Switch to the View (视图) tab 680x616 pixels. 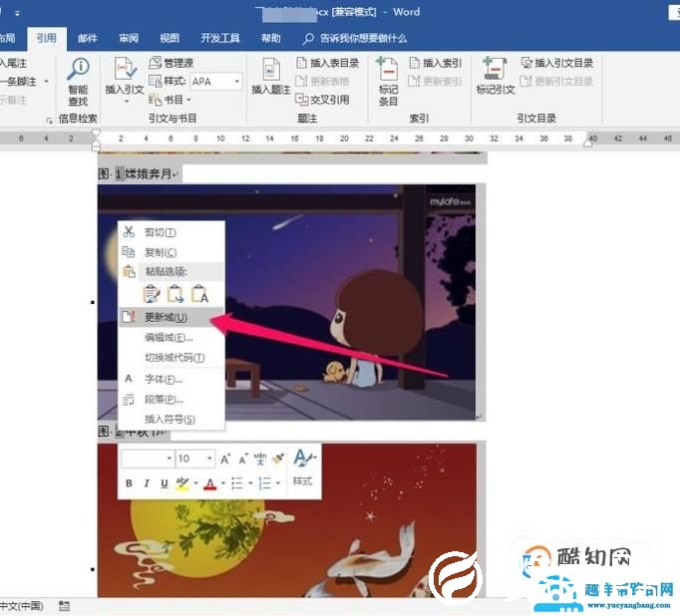(x=170, y=38)
